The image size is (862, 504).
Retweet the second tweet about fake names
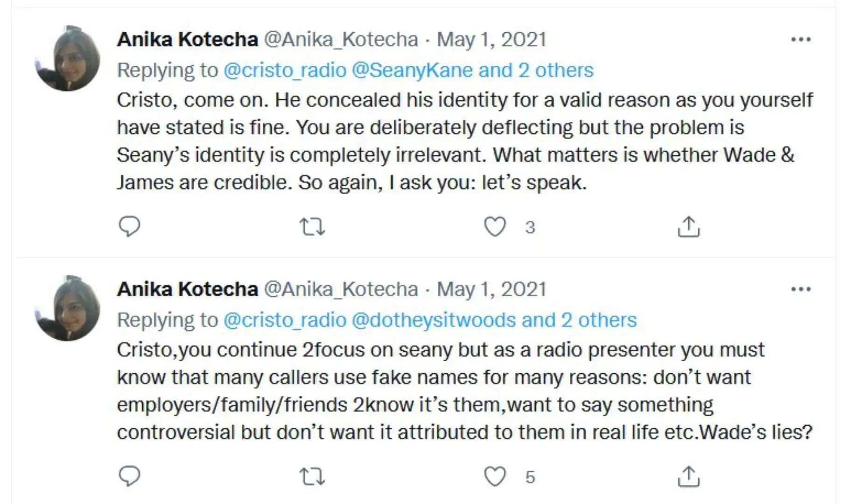point(312,476)
